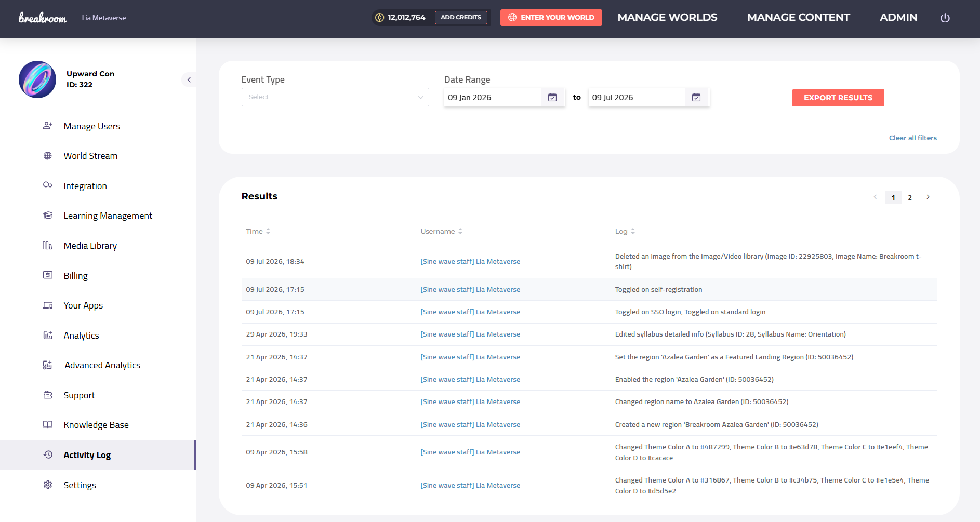Screen dimensions: 980x522
Task: Click the Analytics chart icon
Action: coord(48,335)
